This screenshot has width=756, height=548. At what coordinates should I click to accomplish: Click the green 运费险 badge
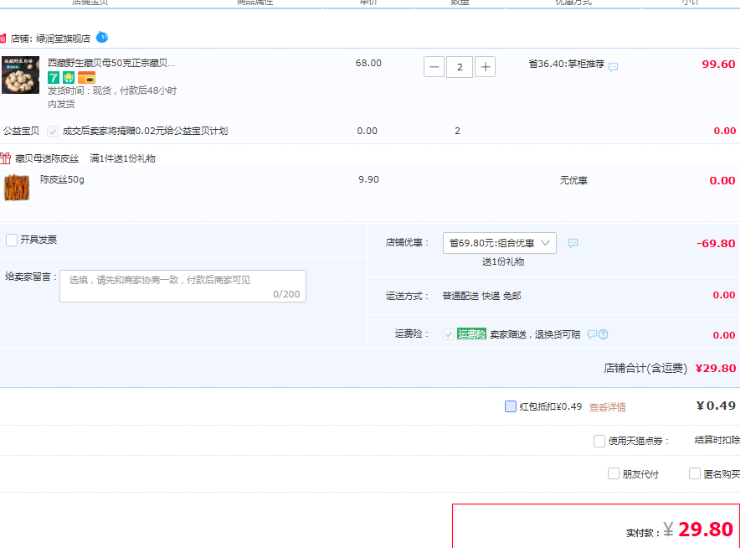[x=471, y=333]
